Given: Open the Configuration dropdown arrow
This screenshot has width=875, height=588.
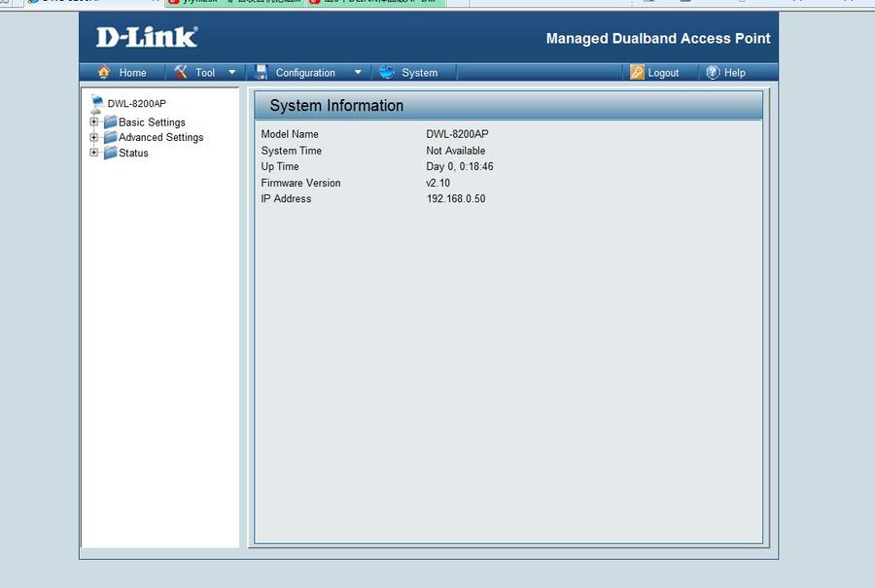Looking at the screenshot, I should click(x=358, y=73).
